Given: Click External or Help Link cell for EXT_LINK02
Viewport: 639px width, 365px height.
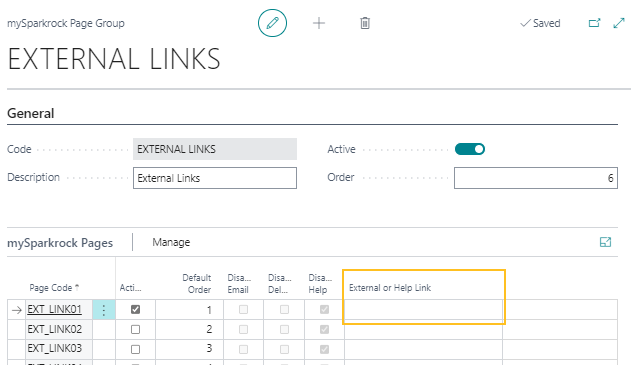Looking at the screenshot, I should [x=423, y=329].
